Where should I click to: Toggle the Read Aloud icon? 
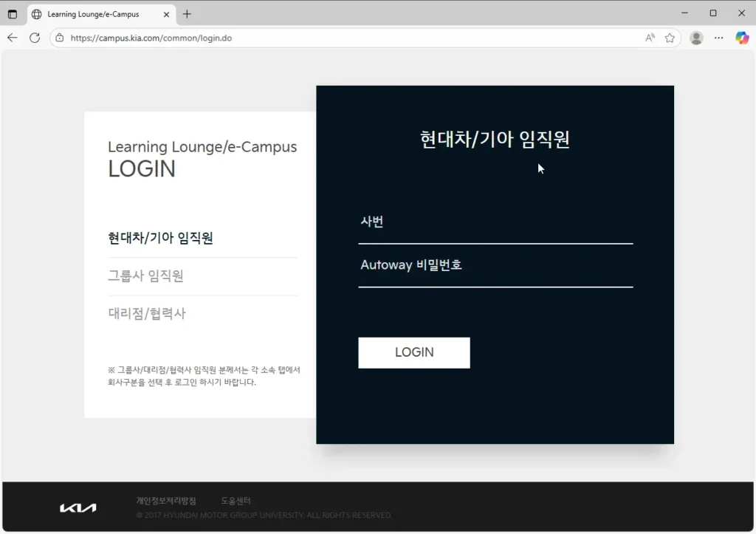pyautogui.click(x=650, y=38)
